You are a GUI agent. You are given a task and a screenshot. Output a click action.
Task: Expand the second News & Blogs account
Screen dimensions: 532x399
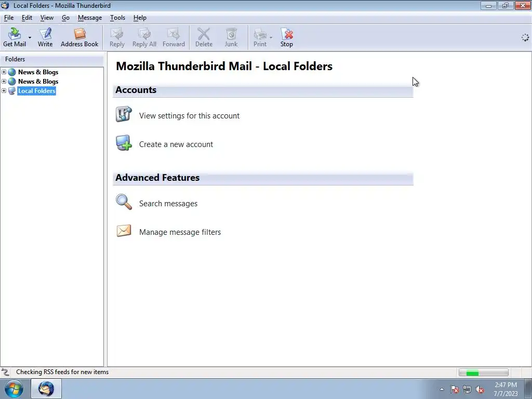(4, 81)
